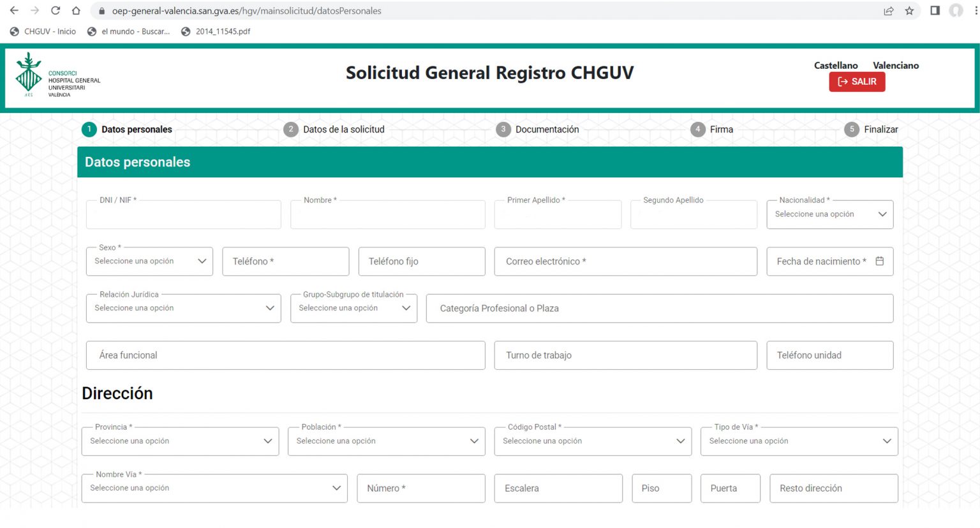Open the Provincia dropdown list

(180, 441)
